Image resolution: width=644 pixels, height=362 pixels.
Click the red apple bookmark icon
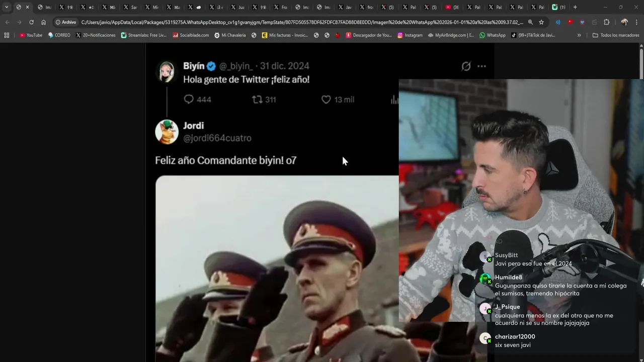coord(338,35)
